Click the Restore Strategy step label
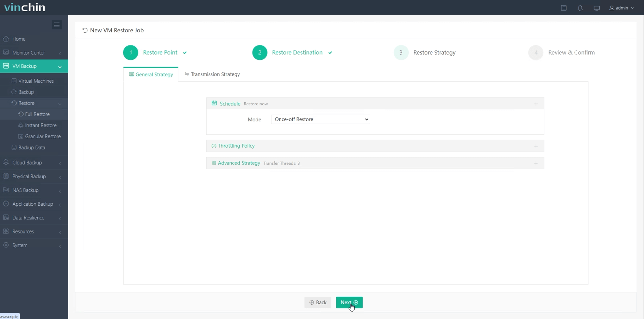 [x=434, y=52]
